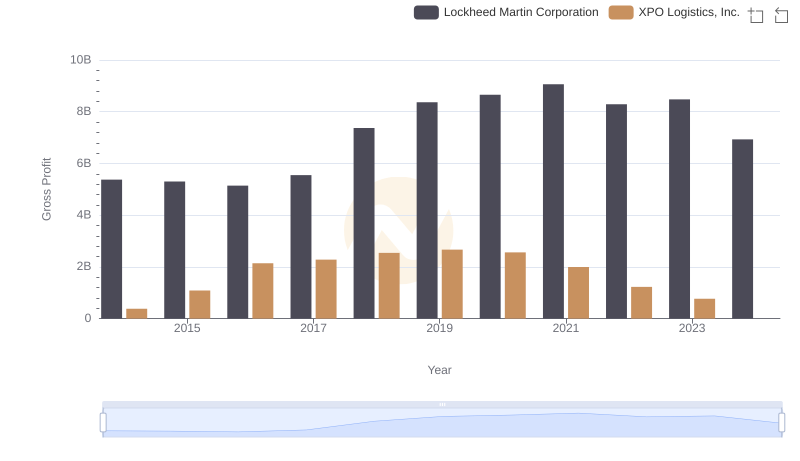This screenshot has height=461, width=800.
Task: Click XPO Logistics bar for 2023
Action: coord(705,309)
